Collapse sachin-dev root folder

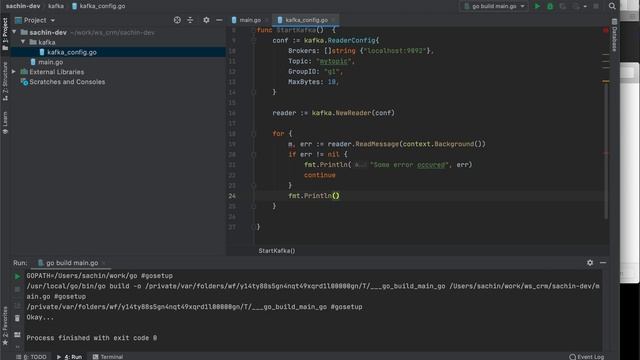tap(14, 32)
